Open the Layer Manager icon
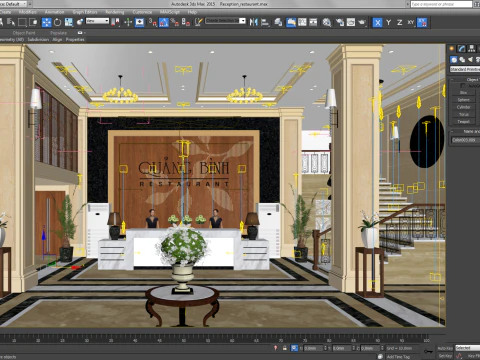Image resolution: width=480 pixels, height=360 pixels. click(278, 22)
